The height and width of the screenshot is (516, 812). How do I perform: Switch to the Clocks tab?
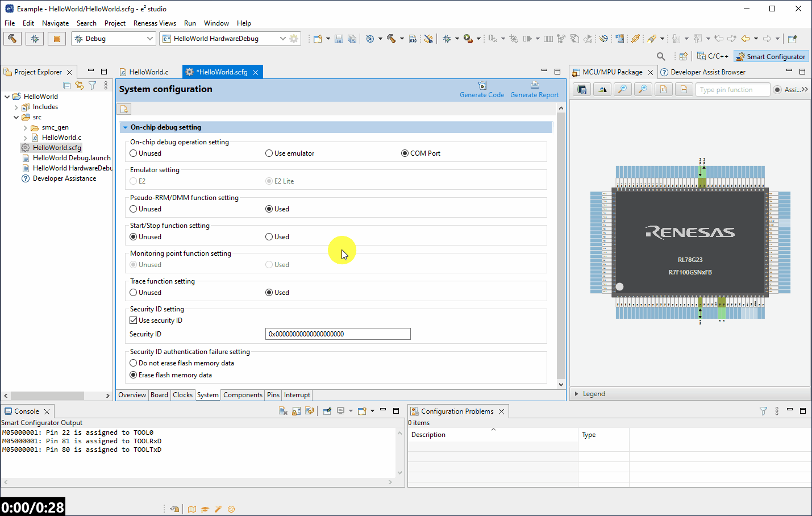(182, 394)
